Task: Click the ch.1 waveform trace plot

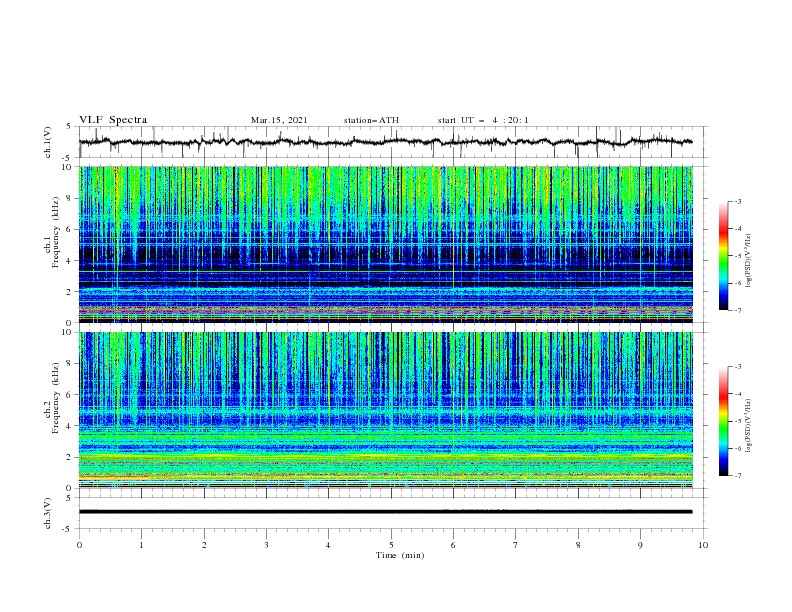Action: coord(393,142)
